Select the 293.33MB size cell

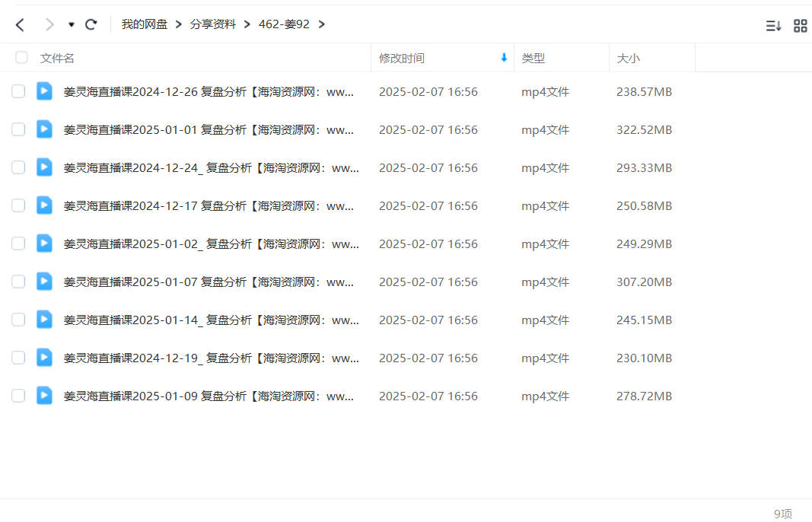tap(645, 167)
